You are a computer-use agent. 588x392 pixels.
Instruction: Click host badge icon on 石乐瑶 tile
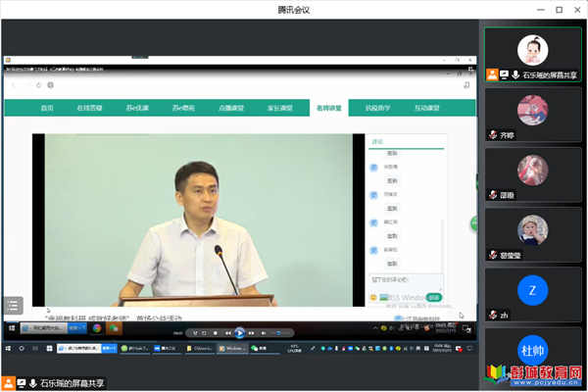(492, 75)
